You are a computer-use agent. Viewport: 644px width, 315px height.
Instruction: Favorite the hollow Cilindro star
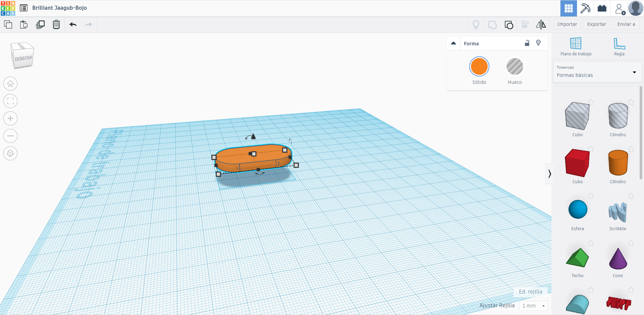point(631,102)
